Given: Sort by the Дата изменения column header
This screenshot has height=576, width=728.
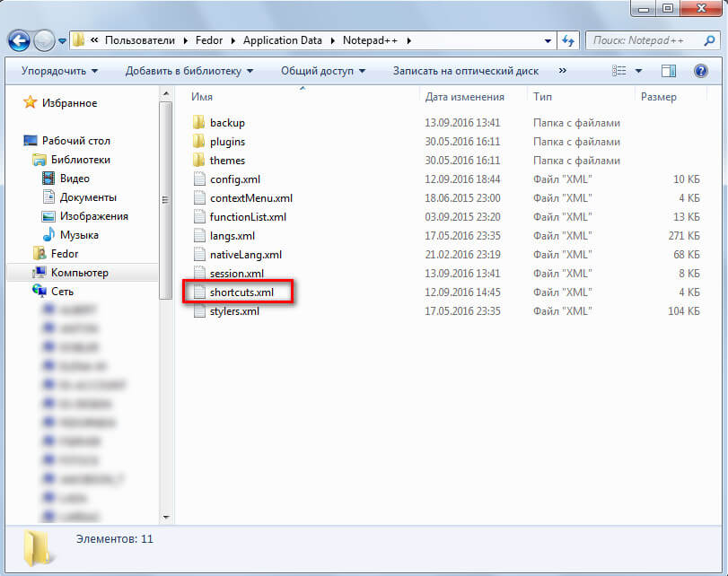Looking at the screenshot, I should [465, 97].
